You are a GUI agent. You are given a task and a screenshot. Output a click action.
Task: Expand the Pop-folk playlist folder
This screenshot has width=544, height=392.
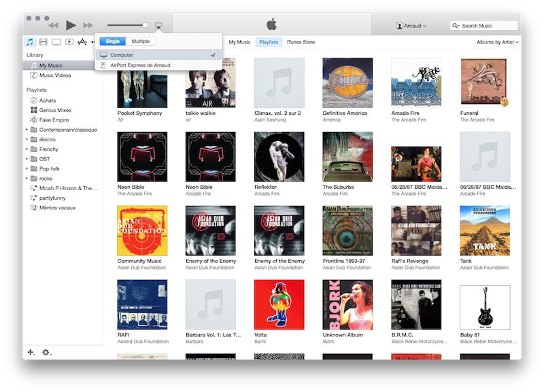(x=27, y=168)
